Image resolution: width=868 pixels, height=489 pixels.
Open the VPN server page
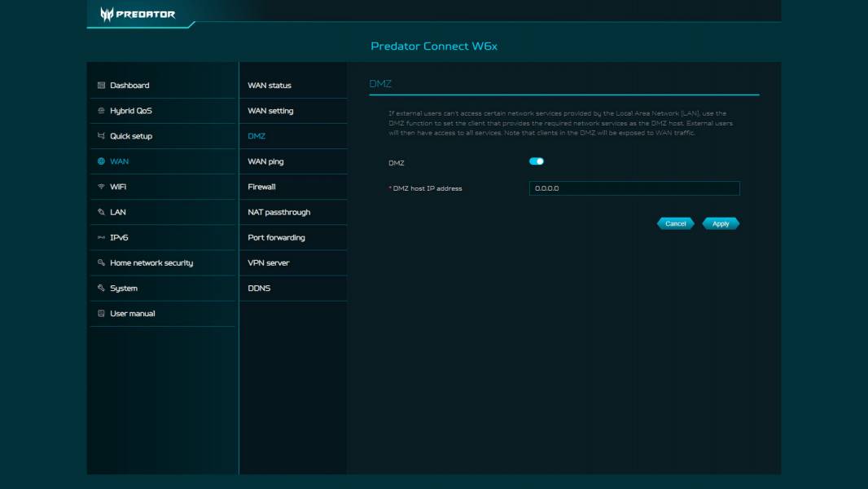point(270,262)
